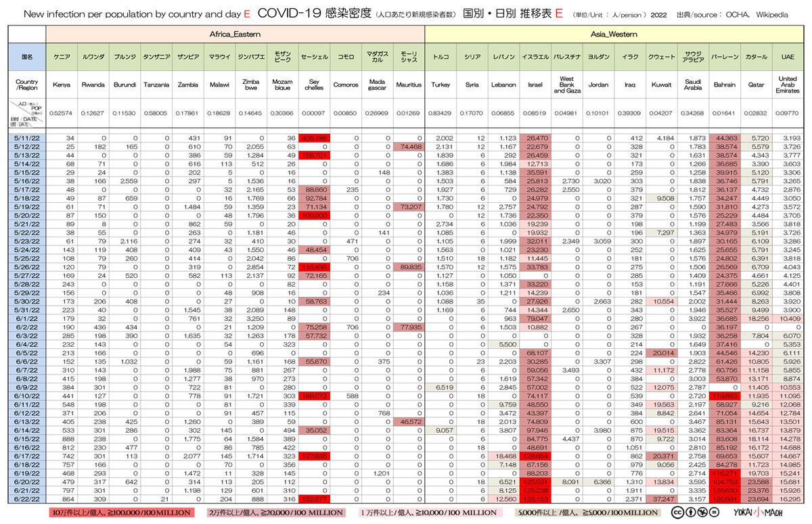Click the 6/22/22 date row label
The height and width of the screenshot is (524, 812).
click(27, 498)
